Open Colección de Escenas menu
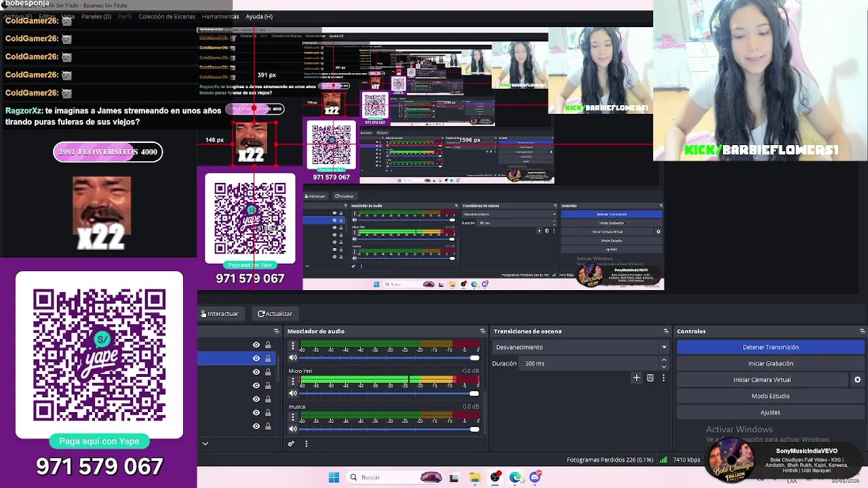The width and height of the screenshot is (868, 488). coord(167,16)
